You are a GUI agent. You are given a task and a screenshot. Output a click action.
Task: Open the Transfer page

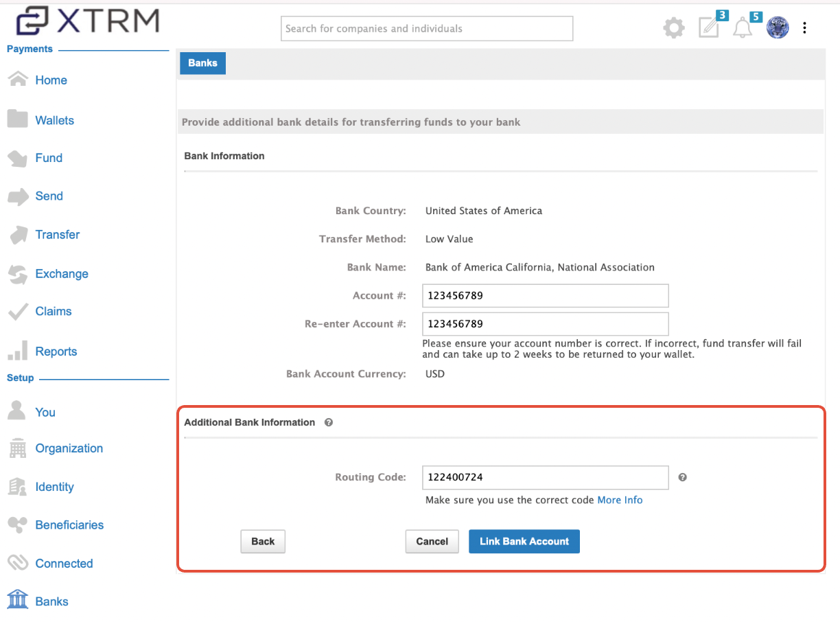click(x=56, y=234)
